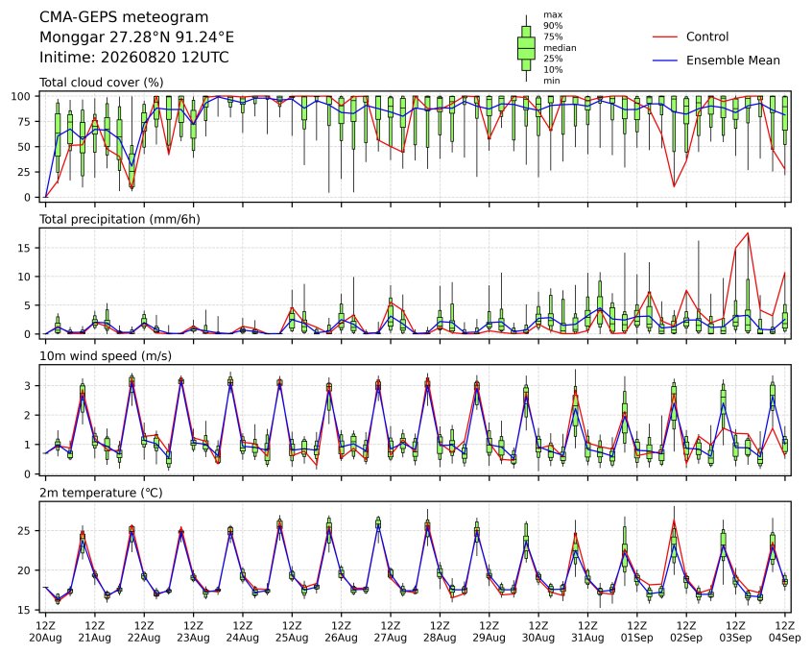
Task: Click the 100 tick on cloud cover axis
Action: point(24,96)
